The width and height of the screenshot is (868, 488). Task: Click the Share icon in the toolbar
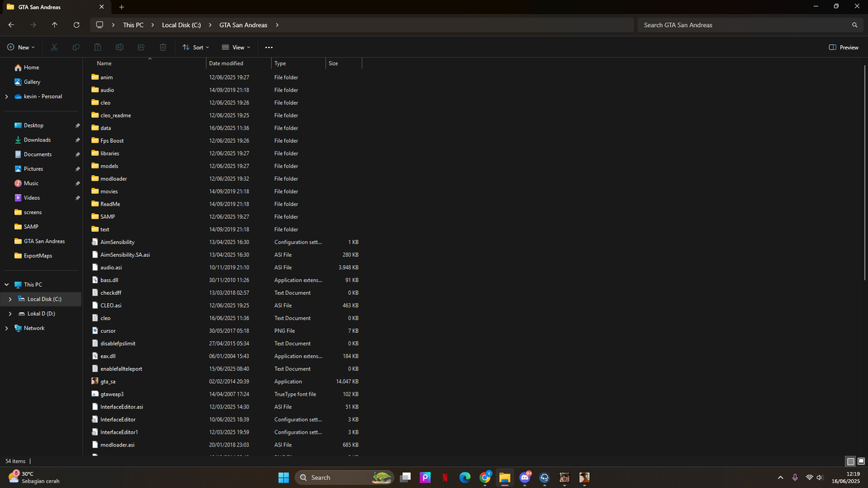pos(141,47)
